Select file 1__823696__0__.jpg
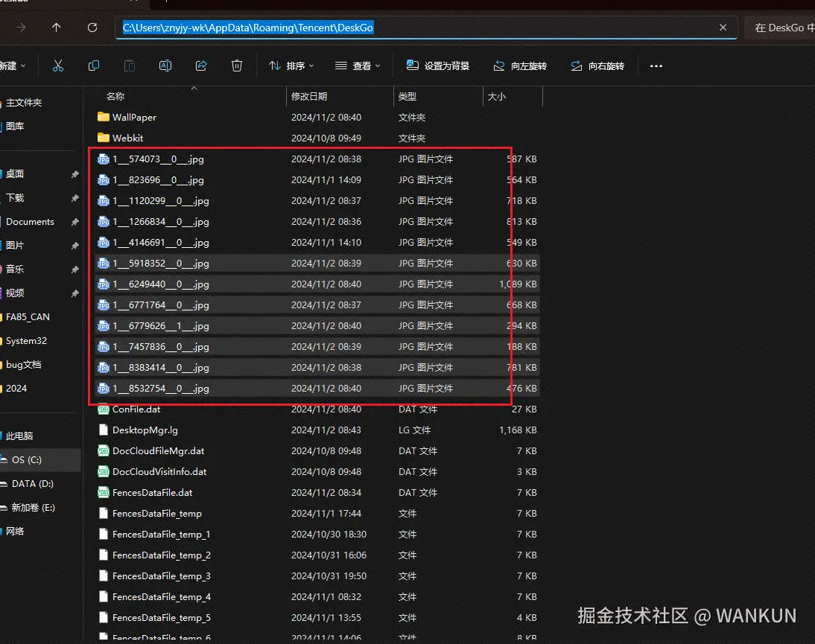The image size is (815, 644). [317, 179]
